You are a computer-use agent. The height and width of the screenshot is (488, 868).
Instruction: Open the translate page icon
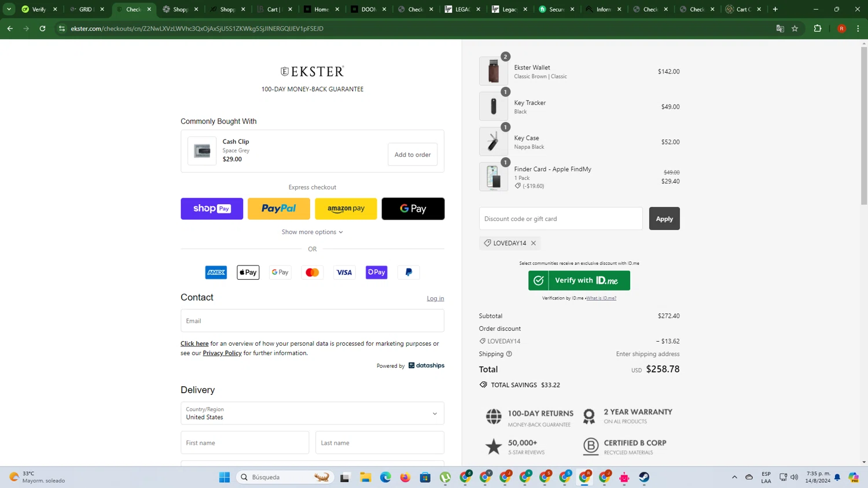click(x=780, y=28)
